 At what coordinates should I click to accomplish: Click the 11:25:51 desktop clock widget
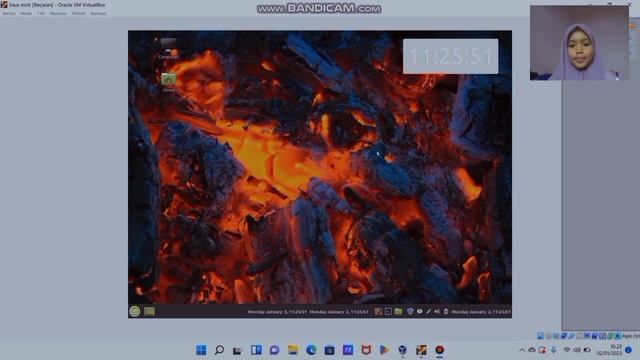450,56
